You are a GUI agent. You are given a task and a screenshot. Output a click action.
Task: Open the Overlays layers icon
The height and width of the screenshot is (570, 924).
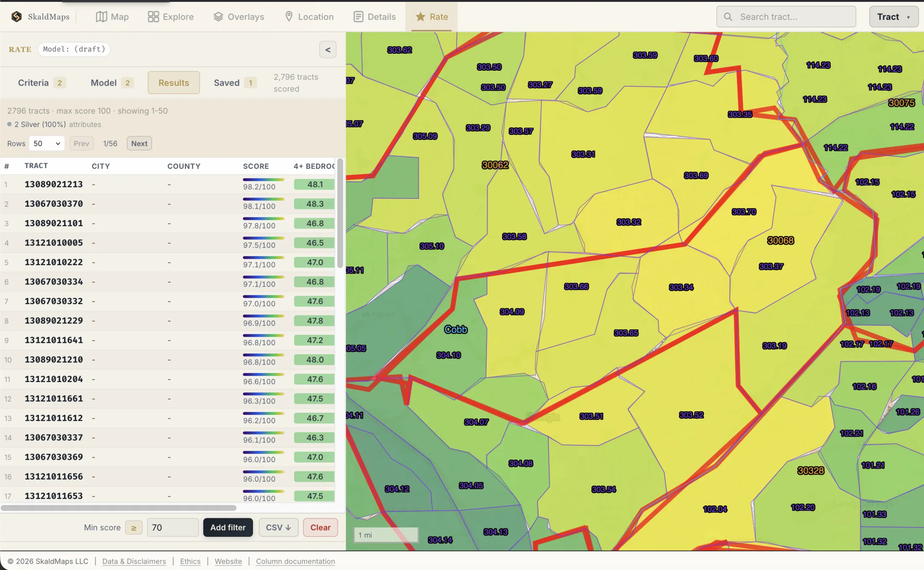click(218, 17)
